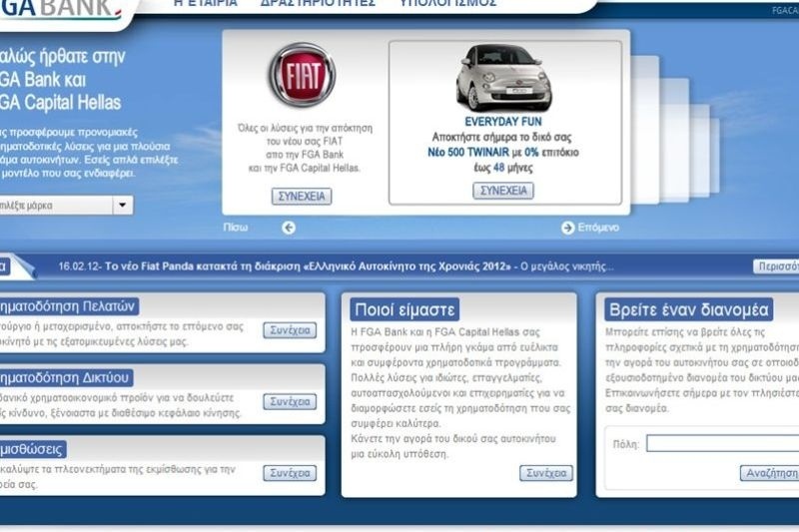Click the Ποιοί είμαστε heading
The height and width of the screenshot is (532, 799).
point(404,309)
